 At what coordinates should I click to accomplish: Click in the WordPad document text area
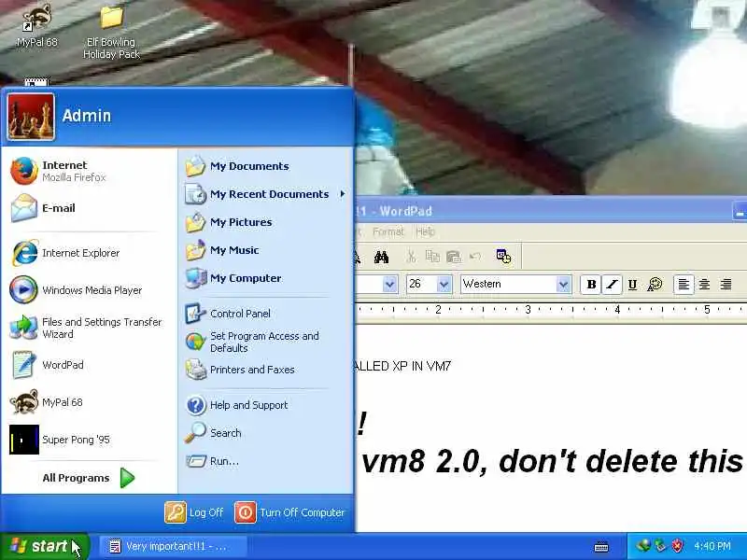[551, 428]
